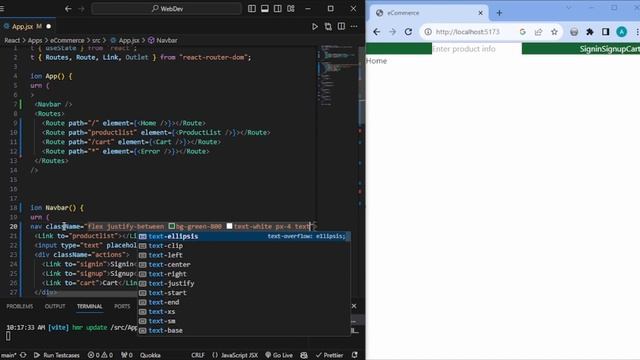Choose text-end suggestion

tap(244, 302)
